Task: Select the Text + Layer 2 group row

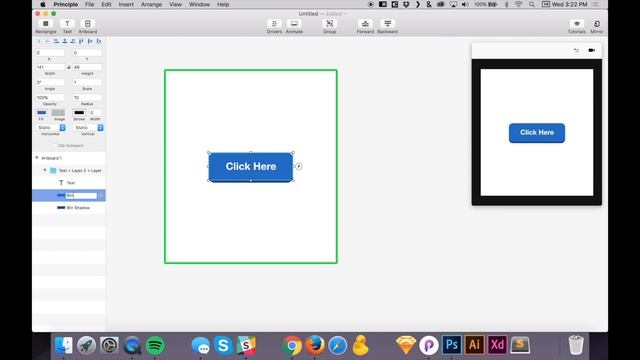Action: [x=69, y=170]
